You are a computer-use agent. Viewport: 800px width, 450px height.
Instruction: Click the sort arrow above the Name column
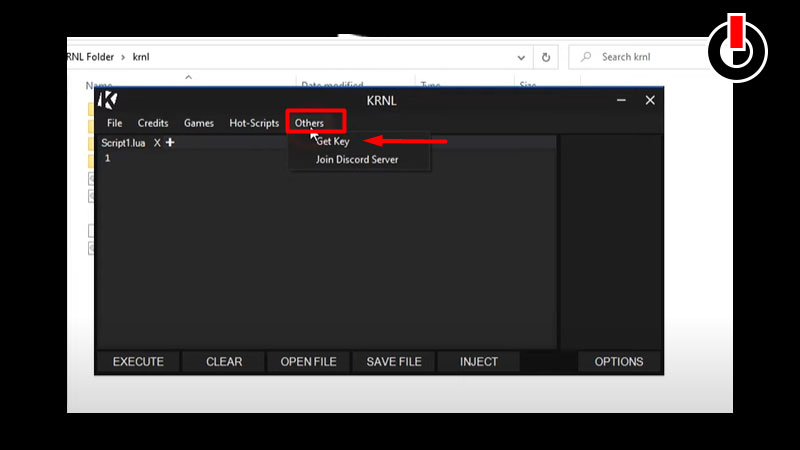point(188,77)
